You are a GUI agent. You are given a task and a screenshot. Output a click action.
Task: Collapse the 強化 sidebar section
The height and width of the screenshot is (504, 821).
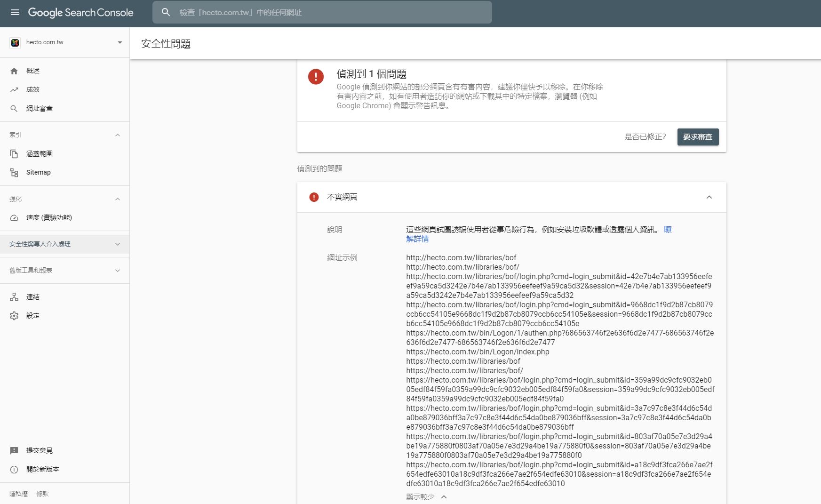[x=118, y=199]
